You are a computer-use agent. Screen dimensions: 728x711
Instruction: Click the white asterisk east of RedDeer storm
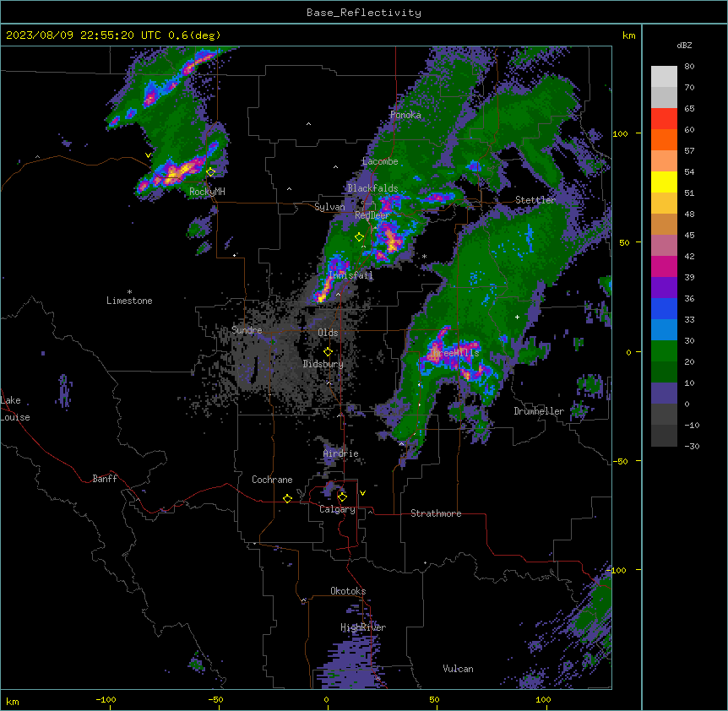(x=424, y=256)
